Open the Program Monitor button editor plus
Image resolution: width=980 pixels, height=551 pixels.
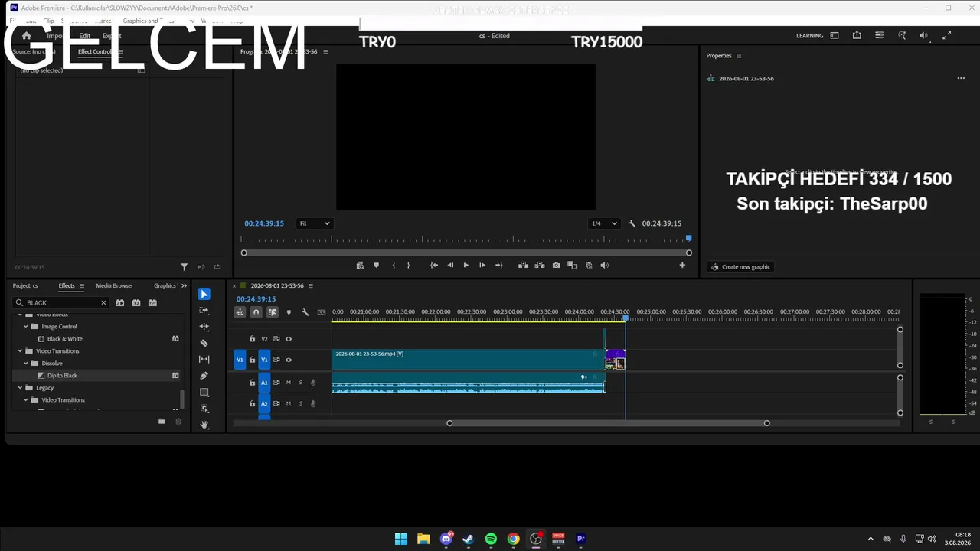(x=682, y=266)
